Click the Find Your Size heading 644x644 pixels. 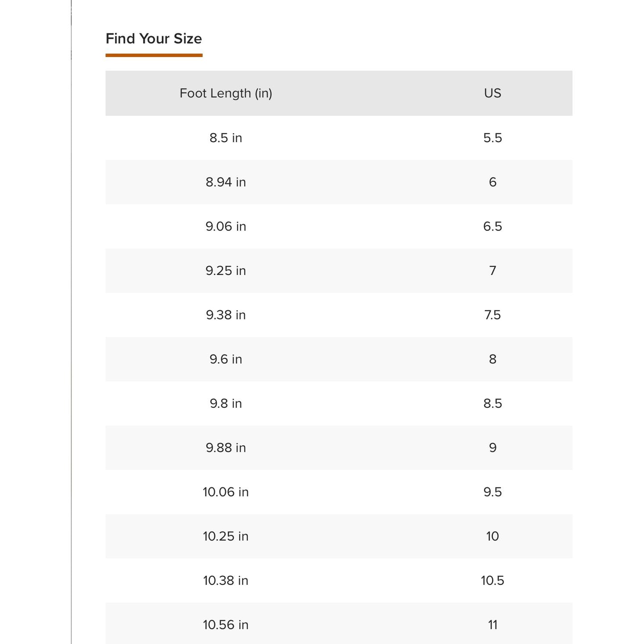[x=154, y=39]
